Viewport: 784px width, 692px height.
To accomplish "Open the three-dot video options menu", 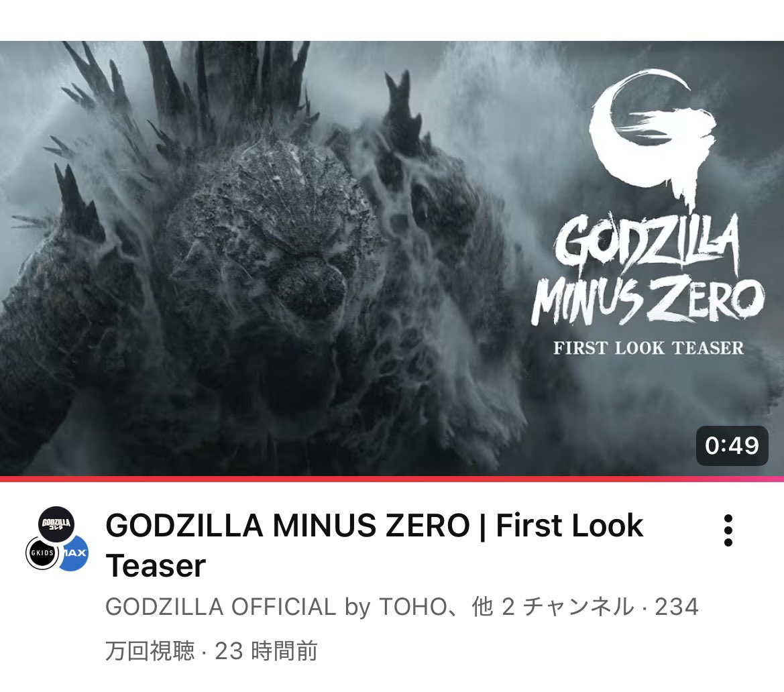I will (x=728, y=530).
